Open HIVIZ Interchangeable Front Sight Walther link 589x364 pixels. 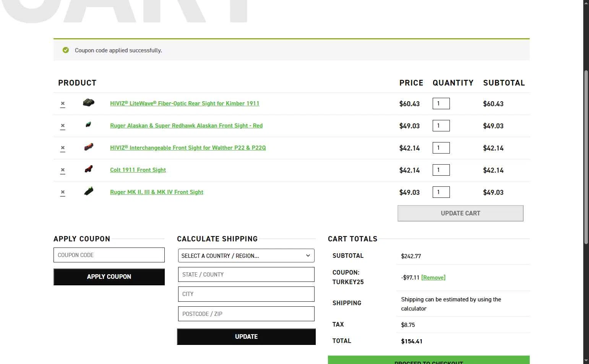(188, 148)
